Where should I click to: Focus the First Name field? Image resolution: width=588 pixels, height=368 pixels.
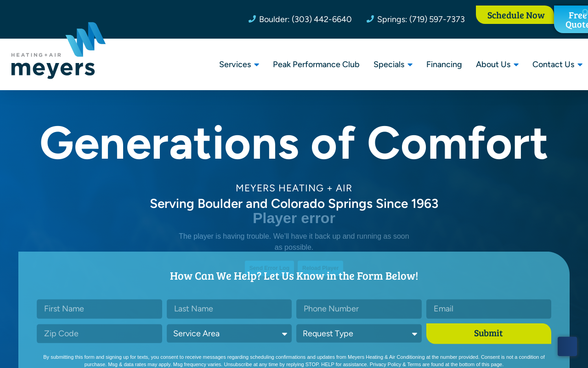[x=99, y=309]
